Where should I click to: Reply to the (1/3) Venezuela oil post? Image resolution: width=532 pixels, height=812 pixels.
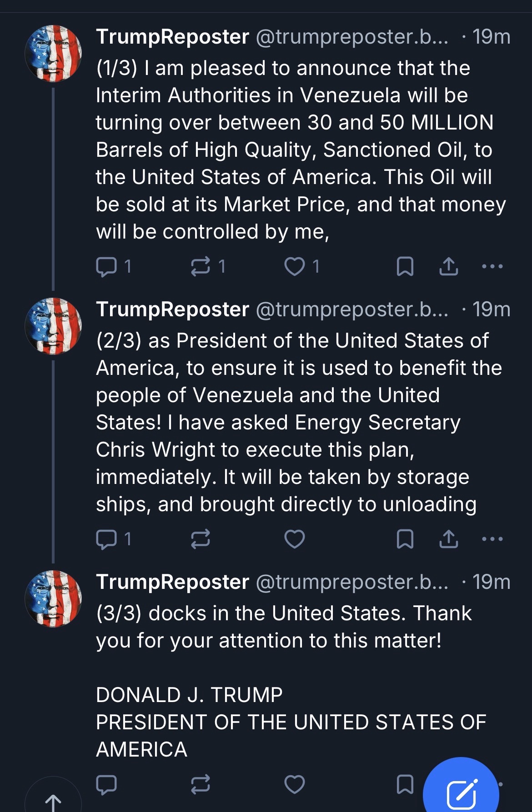click(x=107, y=266)
